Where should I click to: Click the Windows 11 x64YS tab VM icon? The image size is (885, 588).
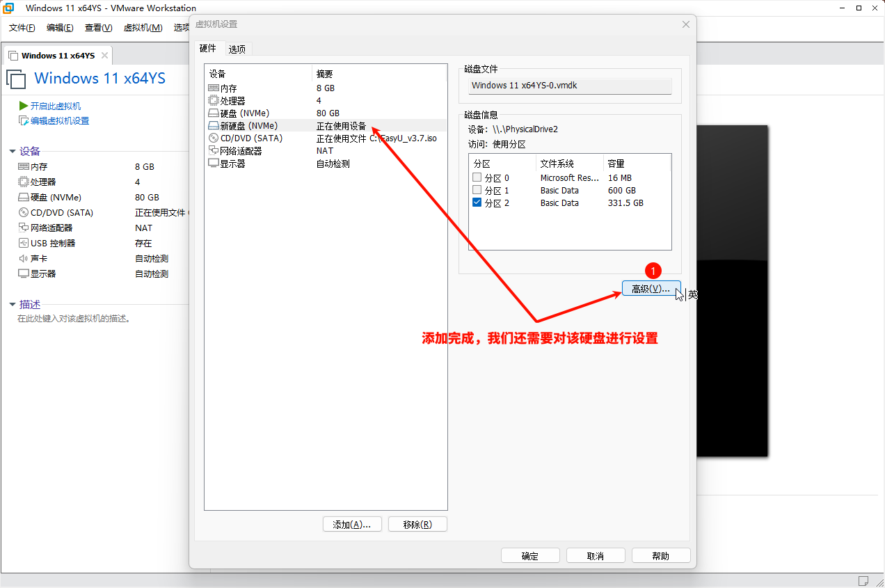(x=13, y=56)
